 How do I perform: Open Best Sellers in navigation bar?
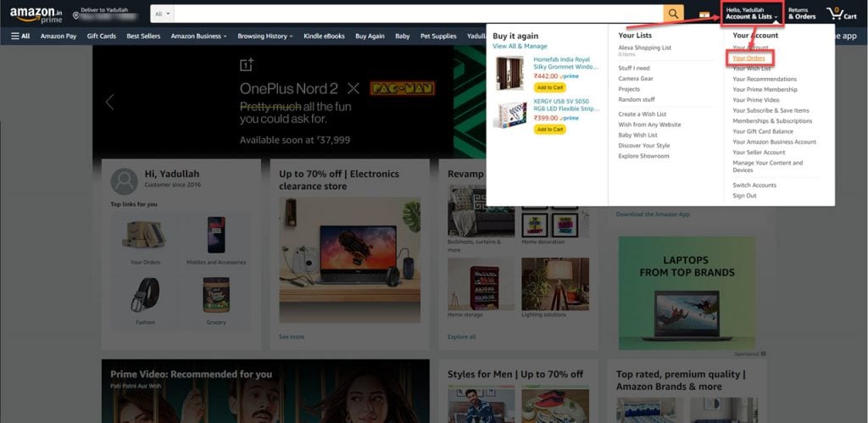143,36
